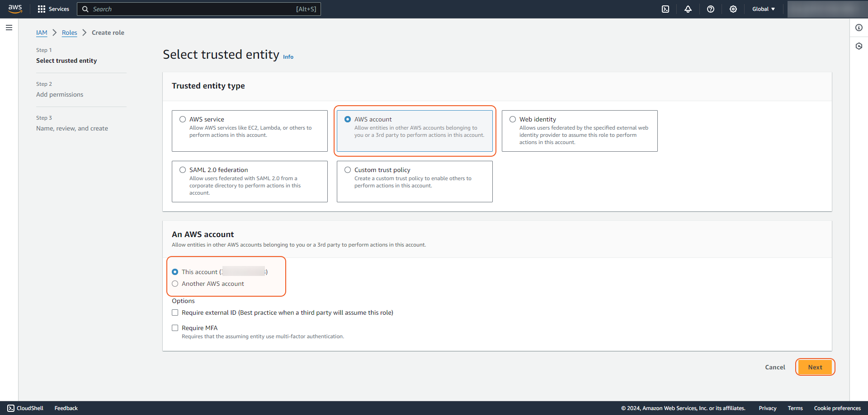Click the IAM breadcrumb link
Image resolution: width=868 pixels, height=415 pixels.
[42, 33]
